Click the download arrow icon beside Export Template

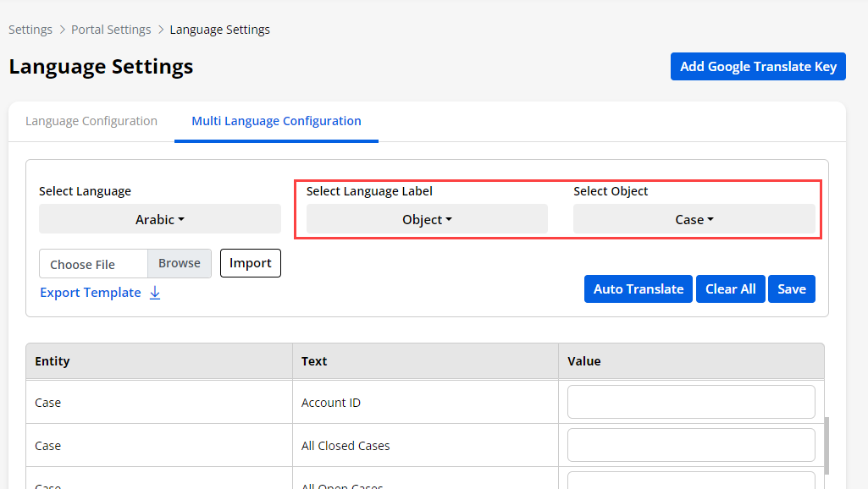tap(154, 293)
